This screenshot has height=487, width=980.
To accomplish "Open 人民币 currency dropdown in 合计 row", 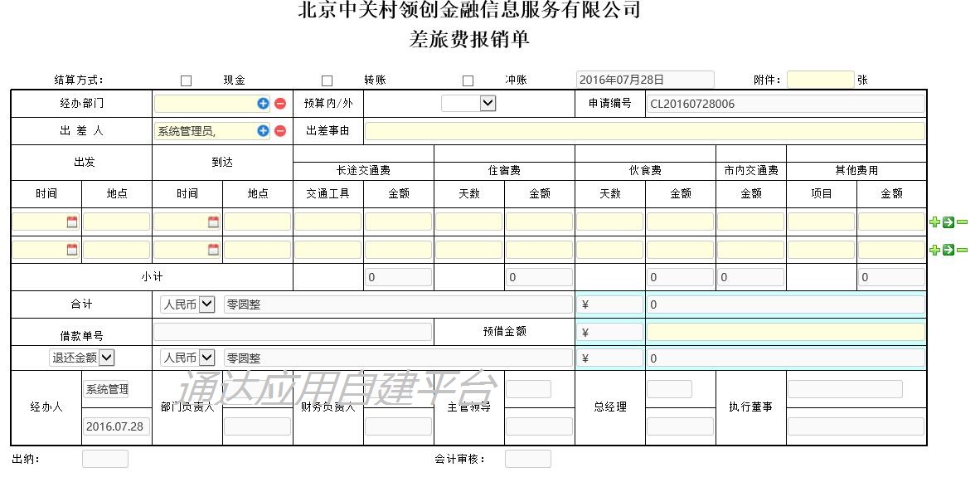I will pos(187,304).
